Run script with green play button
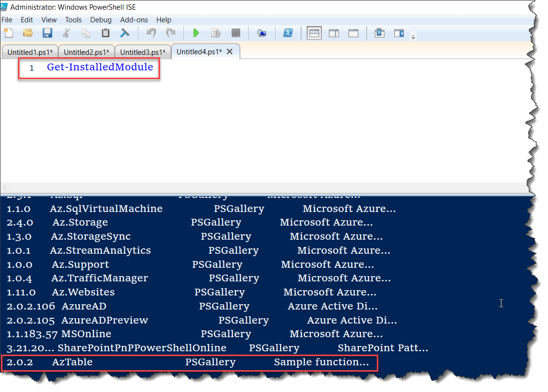The width and height of the screenshot is (548, 392). point(196,33)
